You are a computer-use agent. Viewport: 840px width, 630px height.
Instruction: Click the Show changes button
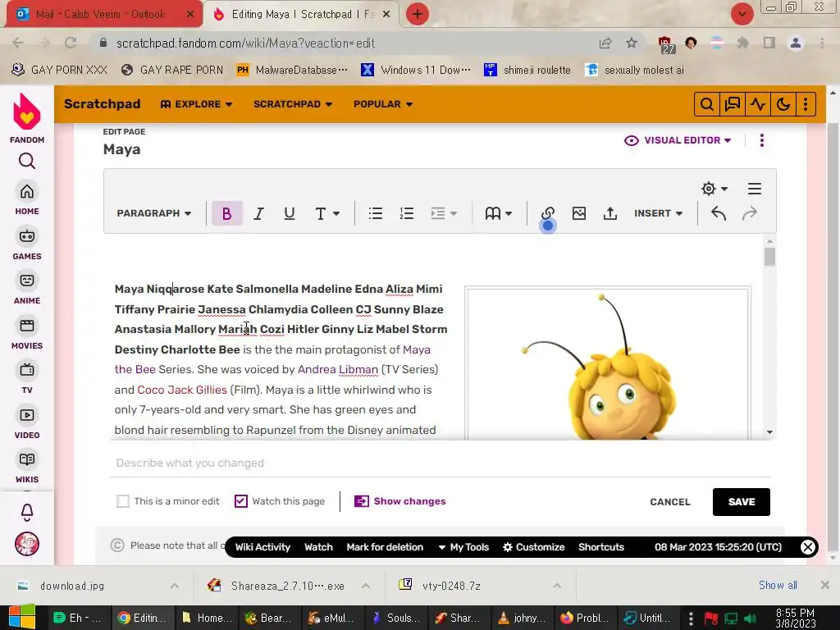pyautogui.click(x=400, y=501)
